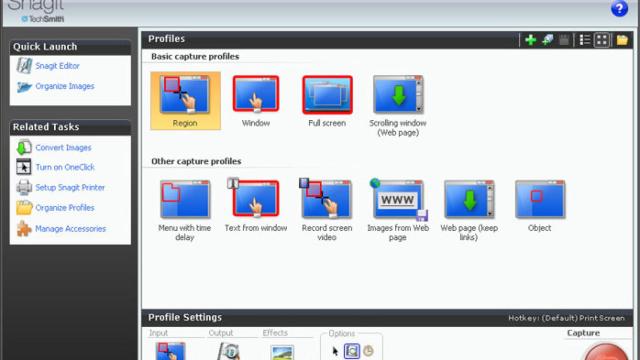Select the Full screen capture profile
The height and width of the screenshot is (360, 640).
(327, 101)
